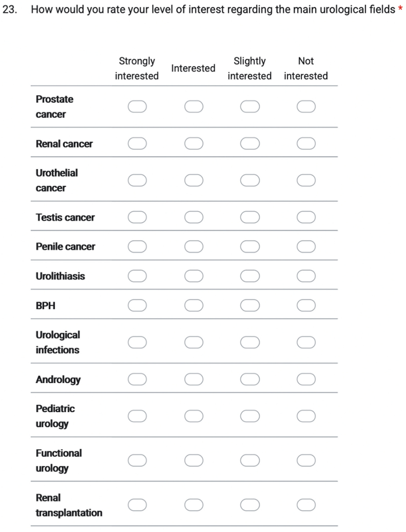Rate Penile cancer as Strongly interested
Viewport: 406px width, 532px height.
point(137,247)
